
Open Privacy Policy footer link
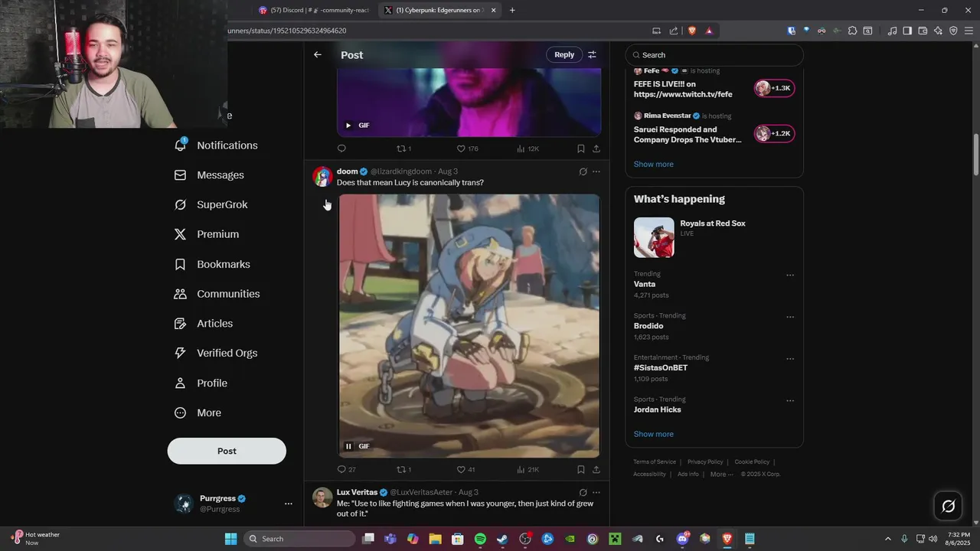(x=705, y=461)
